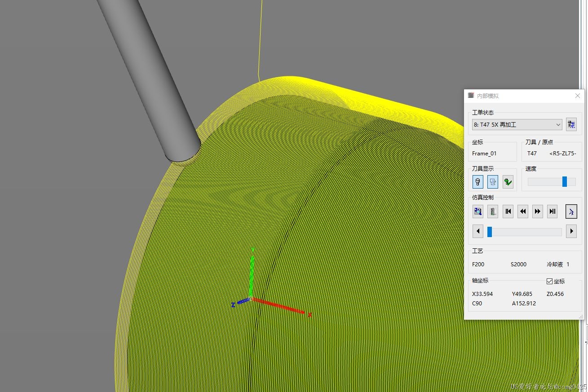Step simulation back with left arrow
588x392 pixels.
(478, 232)
